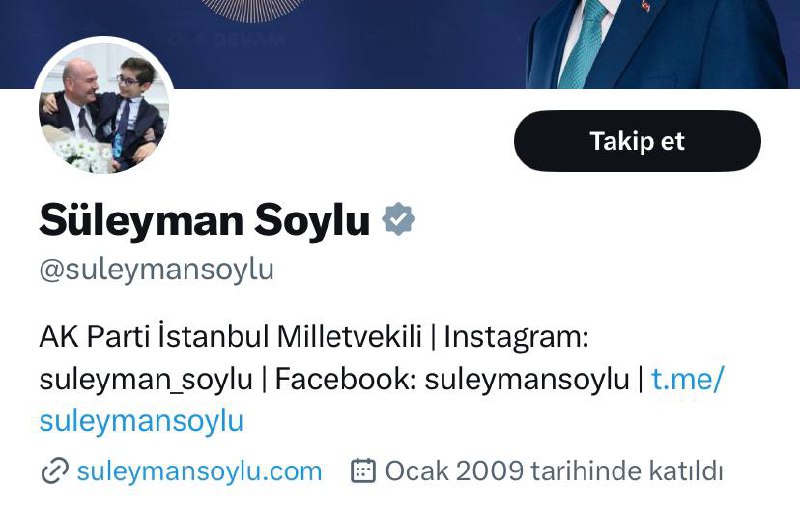Click the Facebook: suleymansoylu bio text
Viewport: 800px width, 512px height.
(x=452, y=379)
